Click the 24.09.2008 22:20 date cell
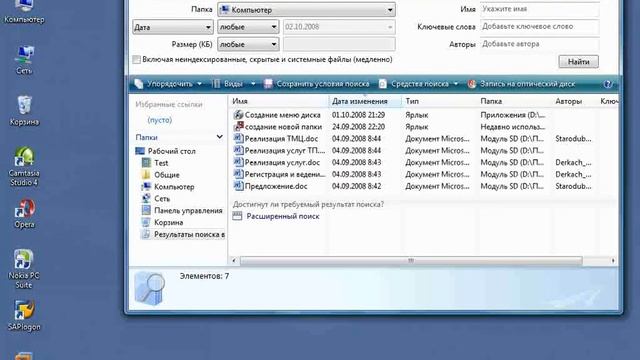Screen dimensions: 640x360 coord(358,127)
